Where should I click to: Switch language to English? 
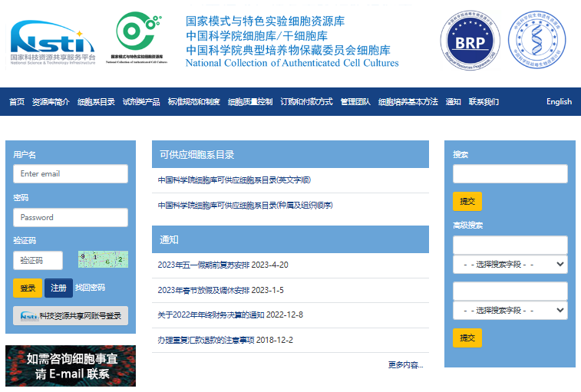[x=559, y=102]
